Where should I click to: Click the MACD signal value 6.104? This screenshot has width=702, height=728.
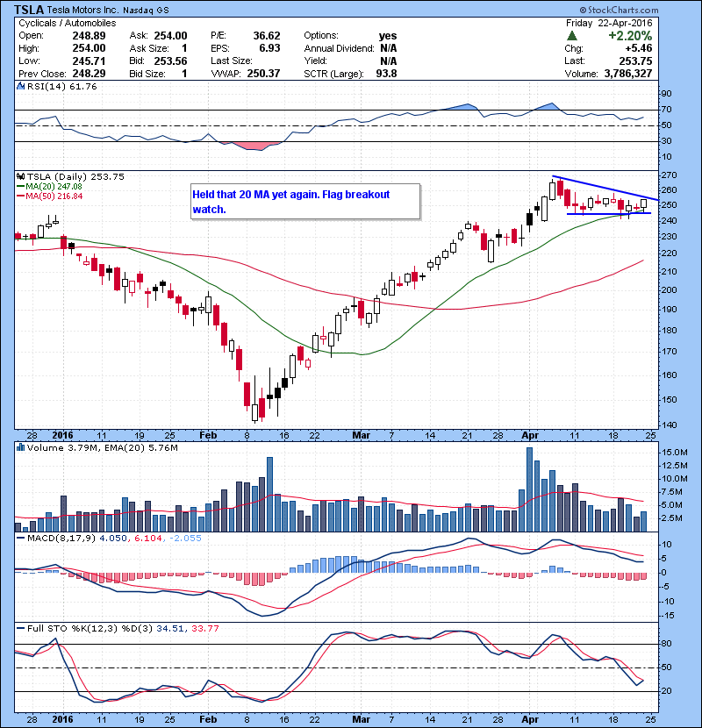[x=147, y=539]
